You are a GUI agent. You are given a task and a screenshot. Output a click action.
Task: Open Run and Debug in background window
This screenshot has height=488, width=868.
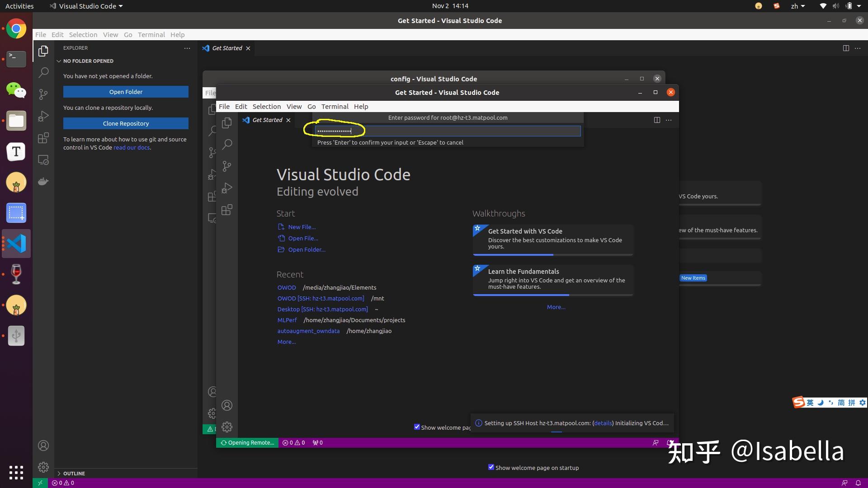(43, 116)
